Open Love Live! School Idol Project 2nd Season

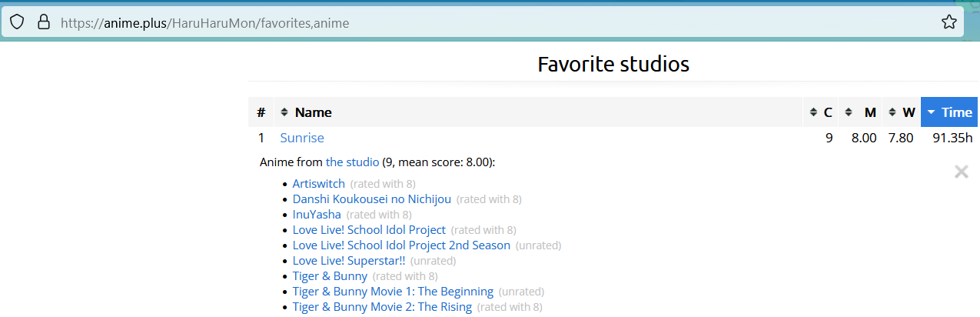point(401,245)
